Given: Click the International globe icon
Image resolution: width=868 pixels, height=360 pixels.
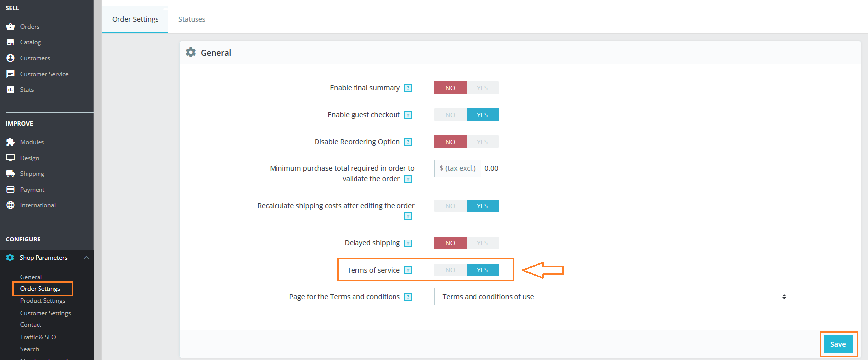Looking at the screenshot, I should coord(10,205).
